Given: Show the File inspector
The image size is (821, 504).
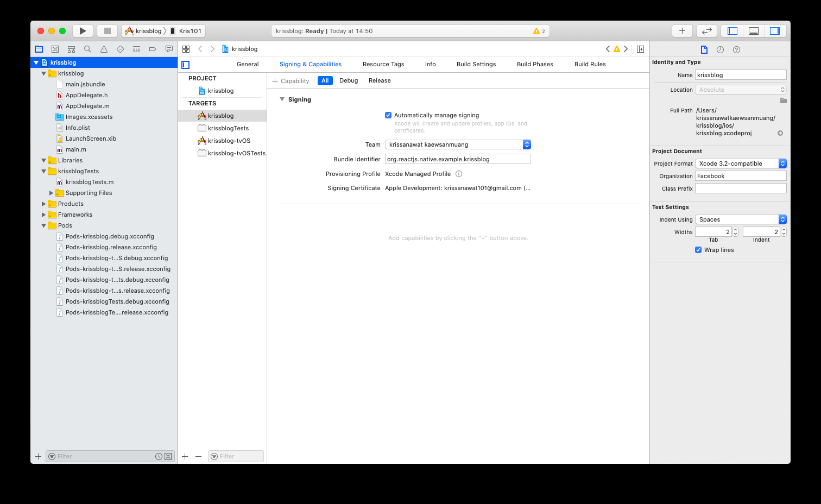Looking at the screenshot, I should pyautogui.click(x=704, y=49).
